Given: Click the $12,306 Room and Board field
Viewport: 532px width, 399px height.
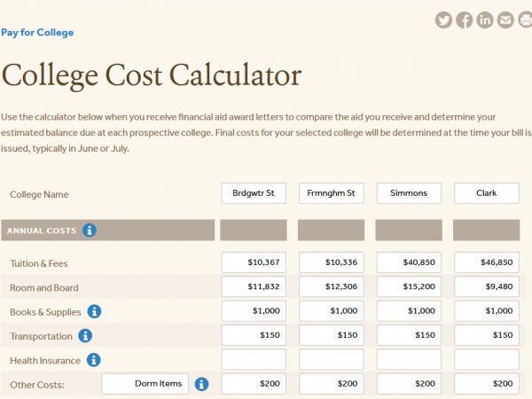Looking at the screenshot, I should [x=332, y=287].
